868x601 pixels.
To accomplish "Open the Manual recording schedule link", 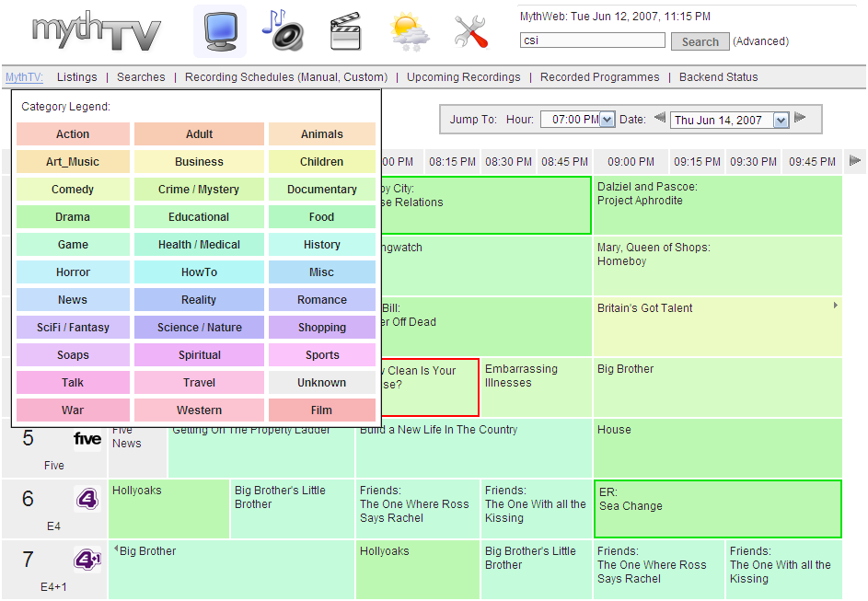I will (x=319, y=77).
